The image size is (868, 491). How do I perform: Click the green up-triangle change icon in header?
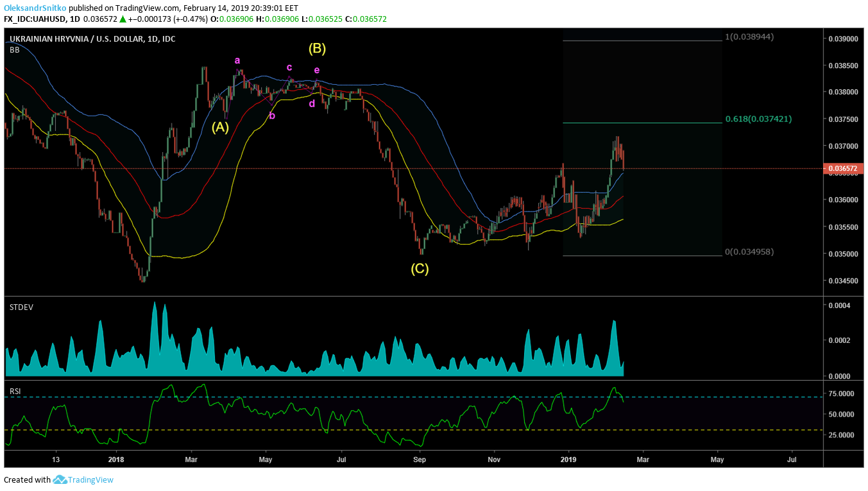pos(123,19)
